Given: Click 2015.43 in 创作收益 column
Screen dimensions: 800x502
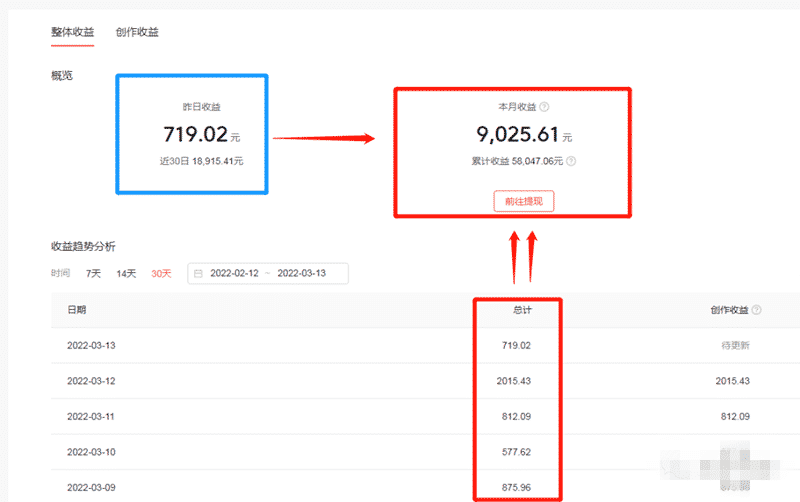Looking at the screenshot, I should (733, 381).
